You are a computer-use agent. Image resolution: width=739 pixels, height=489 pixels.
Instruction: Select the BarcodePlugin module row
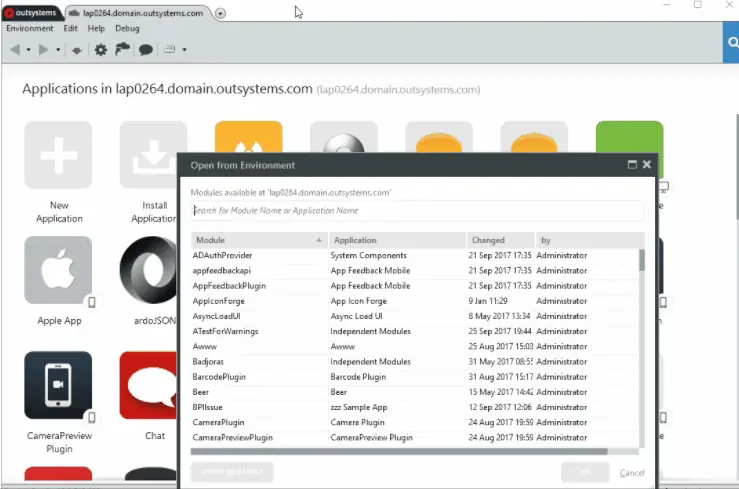coord(415,377)
